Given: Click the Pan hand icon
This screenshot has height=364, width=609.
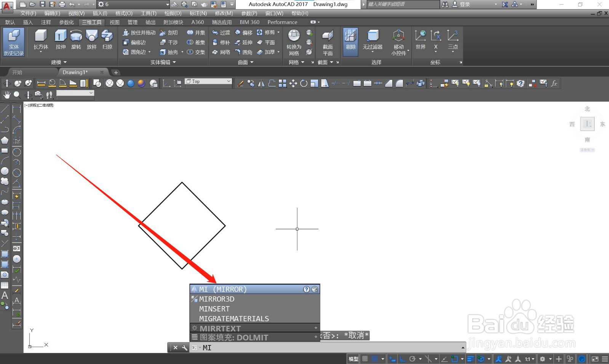Looking at the screenshot, I should (7, 94).
